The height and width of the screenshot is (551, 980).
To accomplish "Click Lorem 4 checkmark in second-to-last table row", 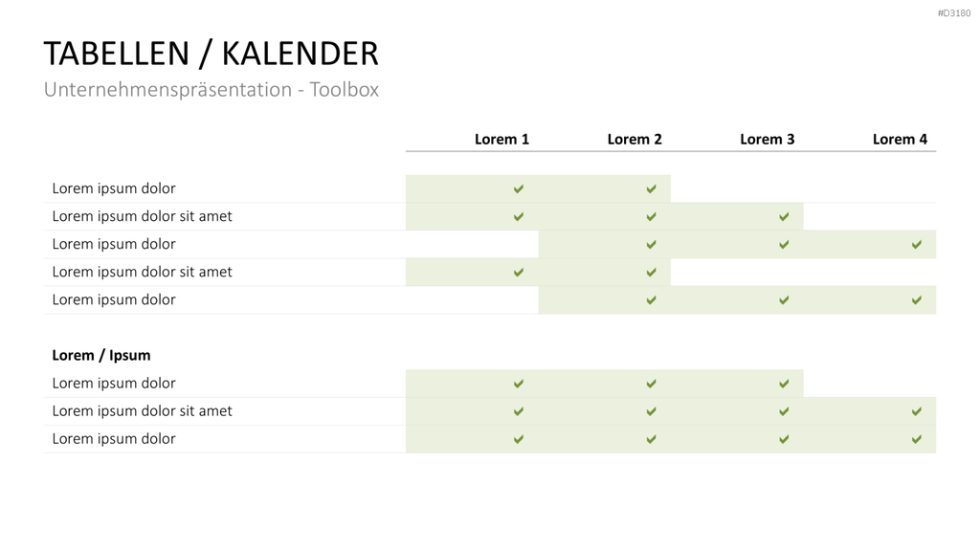I will click(x=916, y=411).
